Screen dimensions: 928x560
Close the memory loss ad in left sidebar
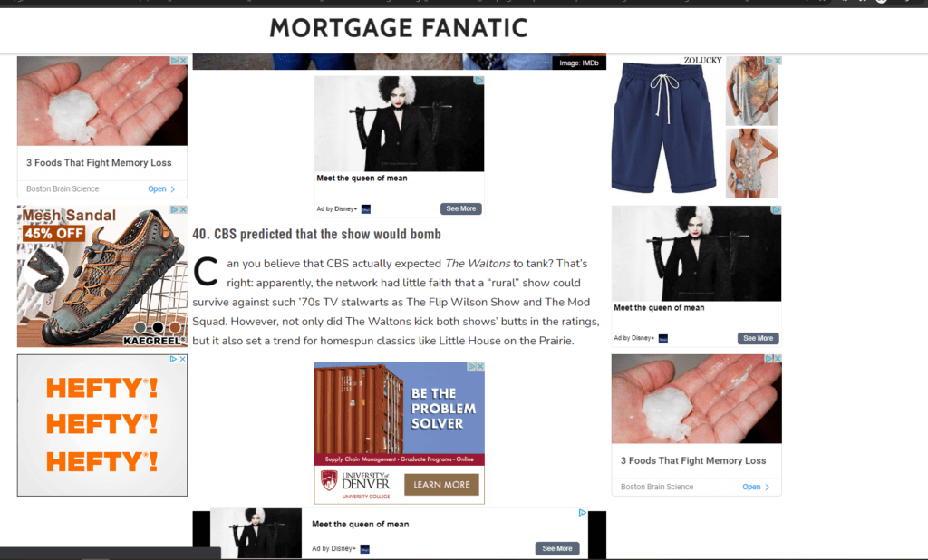point(183,61)
